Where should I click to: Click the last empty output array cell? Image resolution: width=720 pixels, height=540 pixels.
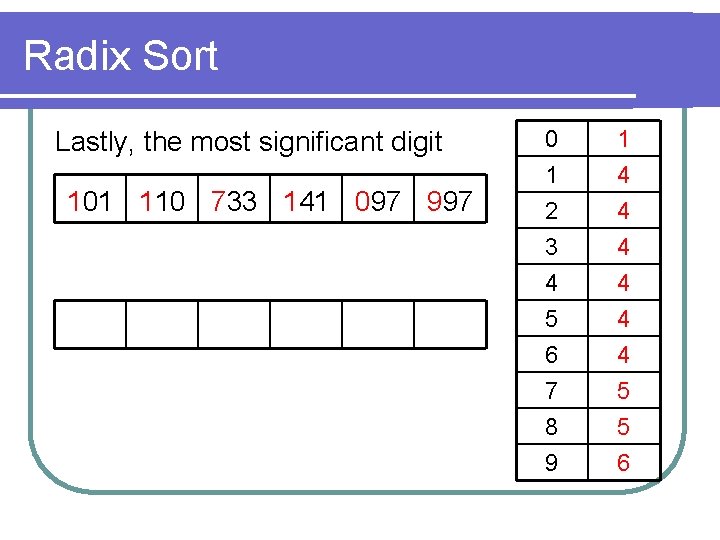[450, 324]
